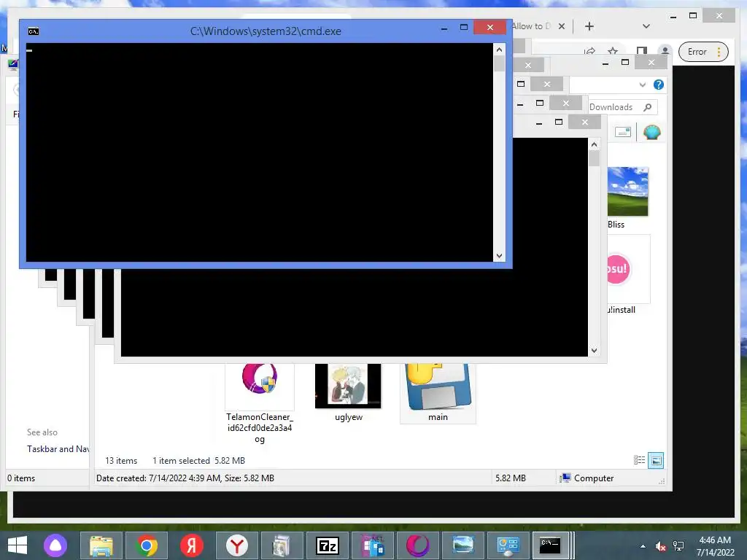Open the cmd.exe window system menu icon

click(34, 31)
